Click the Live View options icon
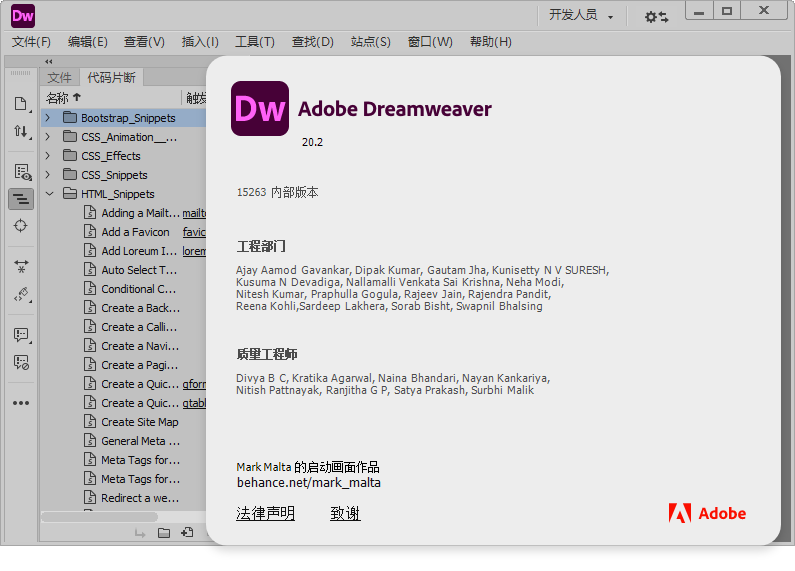The image size is (795, 571). (x=22, y=172)
